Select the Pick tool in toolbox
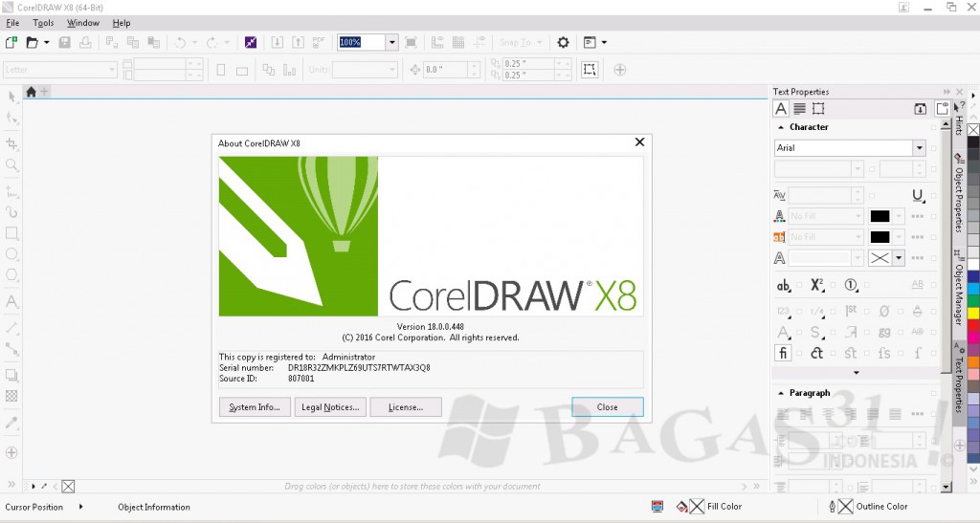The height and width of the screenshot is (523, 980). pyautogui.click(x=11, y=97)
